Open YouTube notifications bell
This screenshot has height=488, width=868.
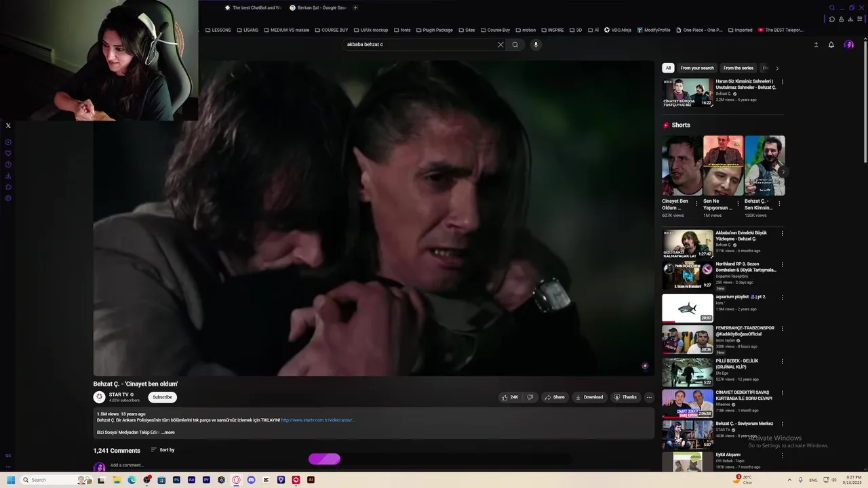coord(831,45)
